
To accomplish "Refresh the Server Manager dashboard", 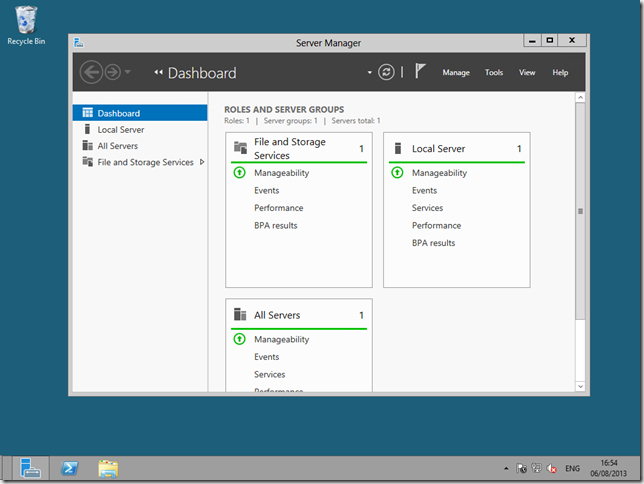I will 386,72.
